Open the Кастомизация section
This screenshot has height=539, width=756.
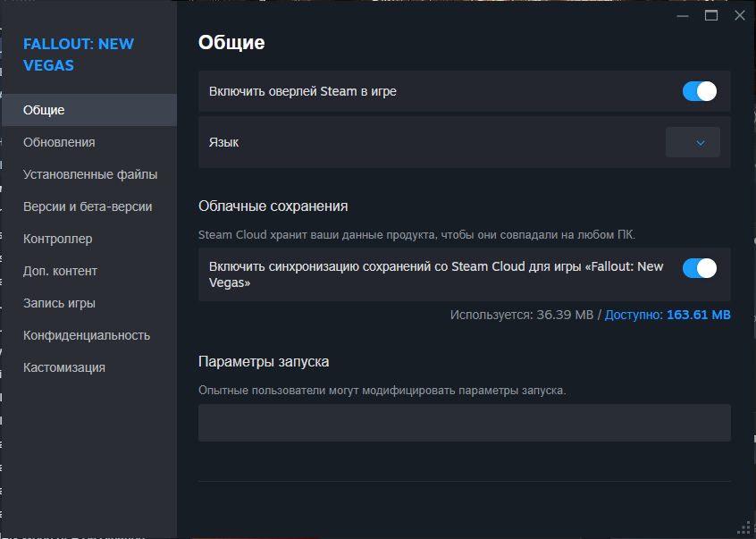point(89,367)
